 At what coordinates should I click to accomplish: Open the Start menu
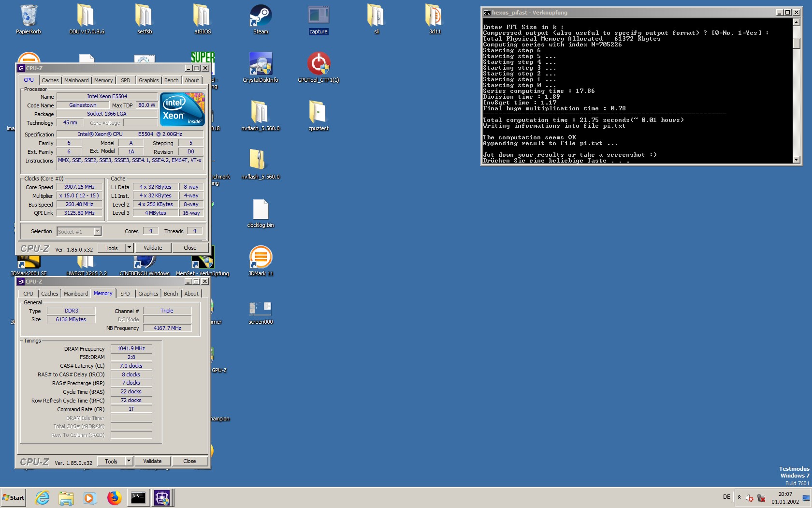click(14, 497)
